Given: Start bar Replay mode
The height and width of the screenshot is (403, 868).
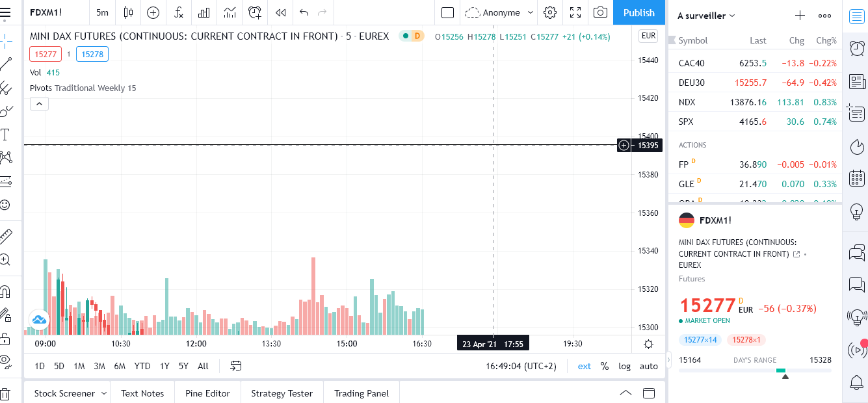Looking at the screenshot, I should click(280, 12).
